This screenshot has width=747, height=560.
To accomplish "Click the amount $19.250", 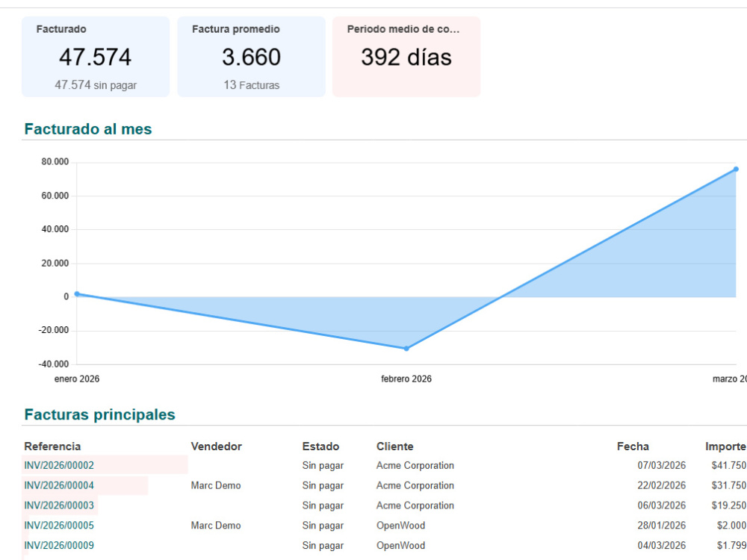I will pos(729,505).
